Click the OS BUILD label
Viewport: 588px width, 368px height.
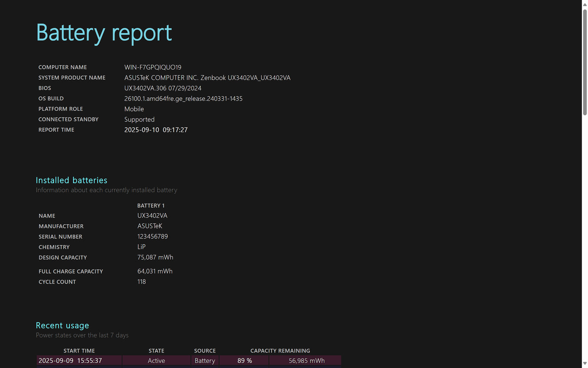click(x=51, y=99)
